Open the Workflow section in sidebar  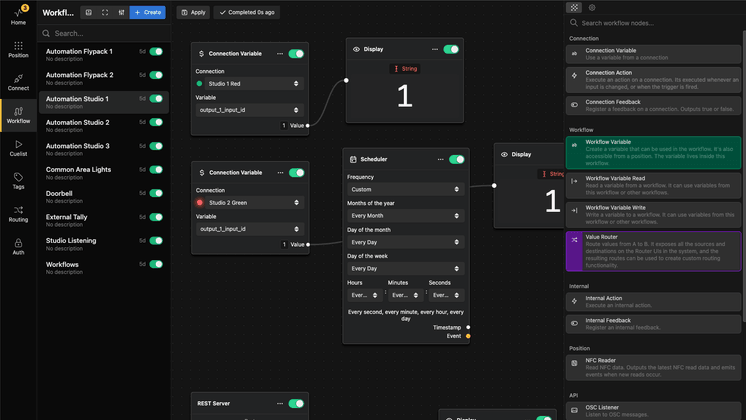pos(18,115)
